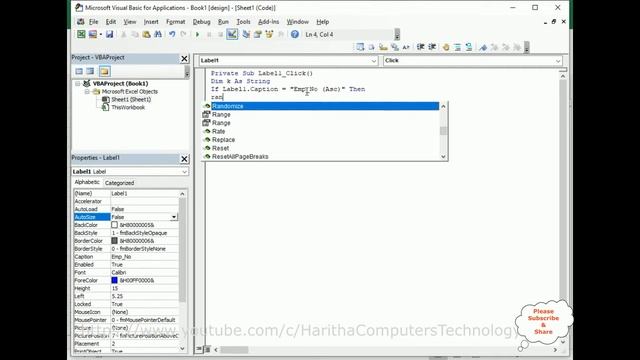Click List Properties/Methods in Edit toolbar

click(x=360, y=47)
